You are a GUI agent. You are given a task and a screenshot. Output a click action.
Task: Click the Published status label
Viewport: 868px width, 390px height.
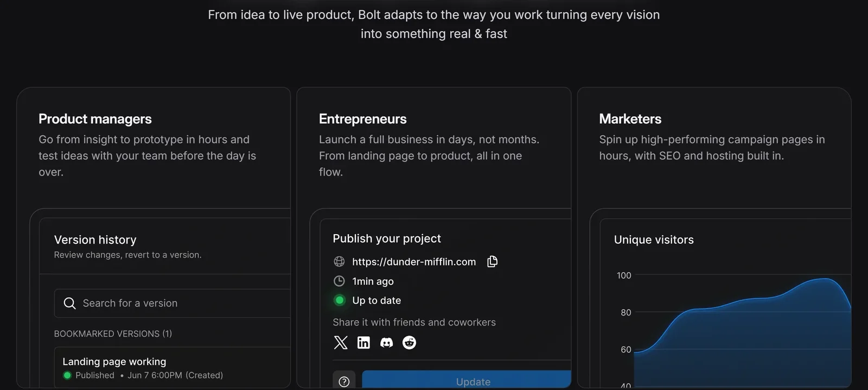(95, 375)
